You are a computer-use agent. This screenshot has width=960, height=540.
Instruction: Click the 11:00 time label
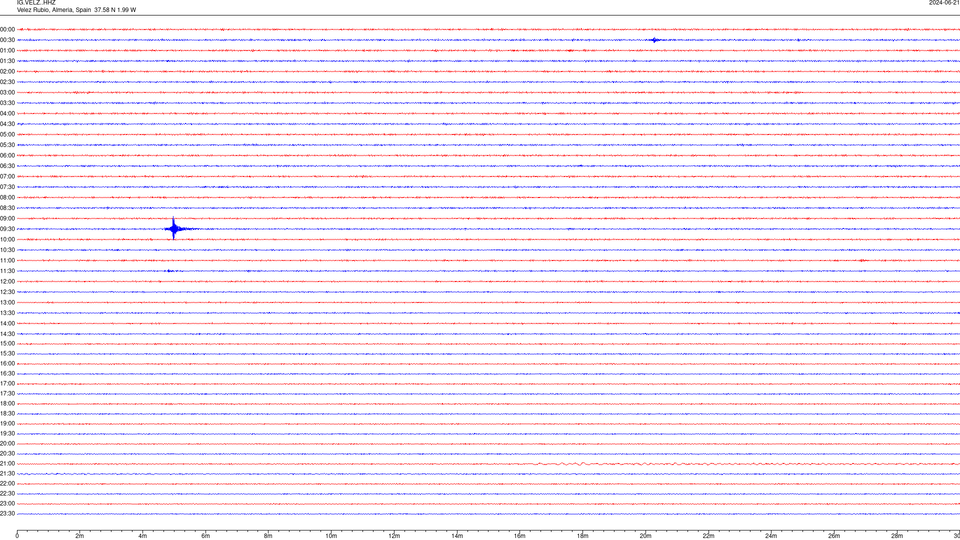pos(7,261)
